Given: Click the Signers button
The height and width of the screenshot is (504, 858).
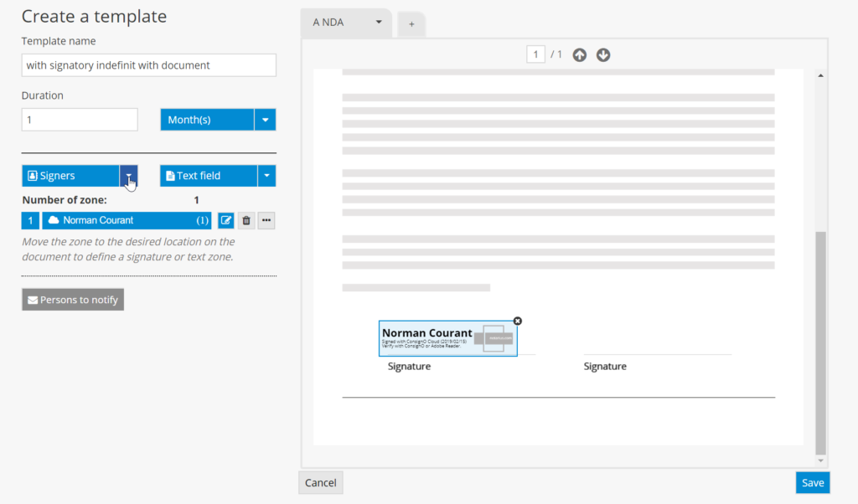Looking at the screenshot, I should pos(70,176).
